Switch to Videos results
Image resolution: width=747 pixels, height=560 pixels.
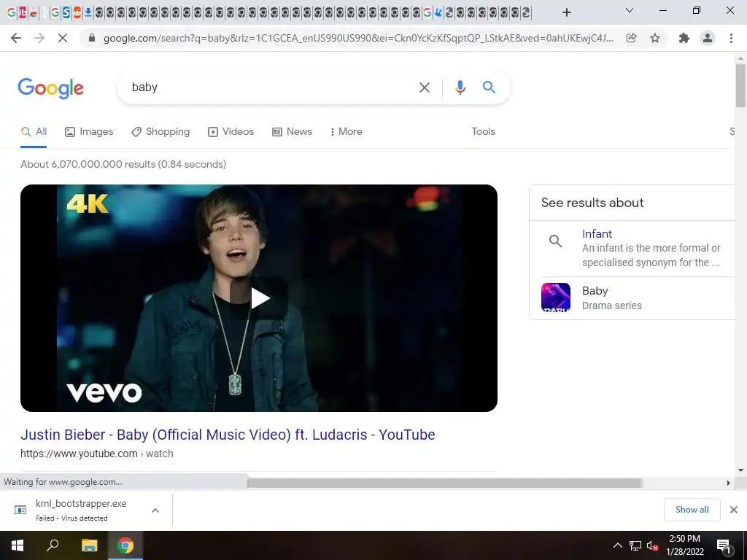click(x=231, y=132)
